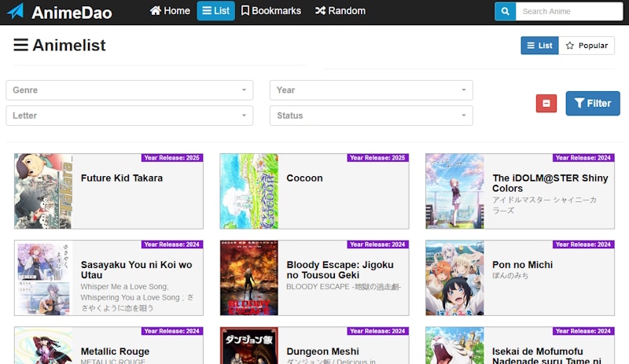Apply filters with the Filter button
This screenshot has height=364, width=629.
pos(593,104)
